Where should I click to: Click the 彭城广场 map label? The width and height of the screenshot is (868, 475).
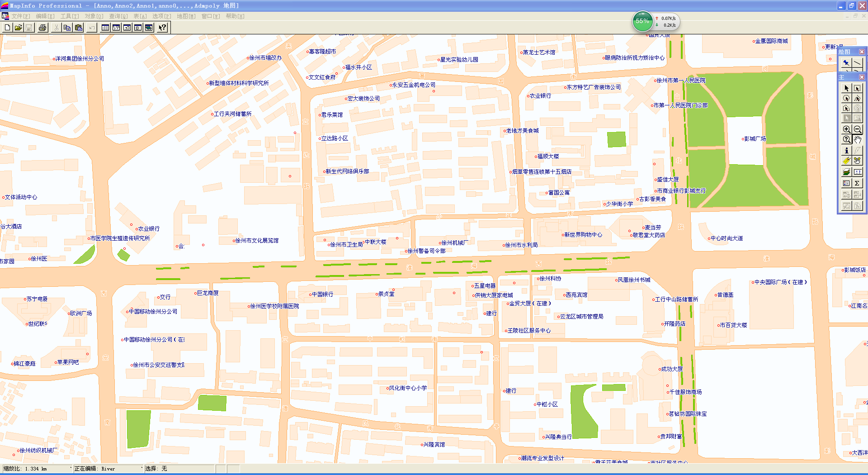755,139
